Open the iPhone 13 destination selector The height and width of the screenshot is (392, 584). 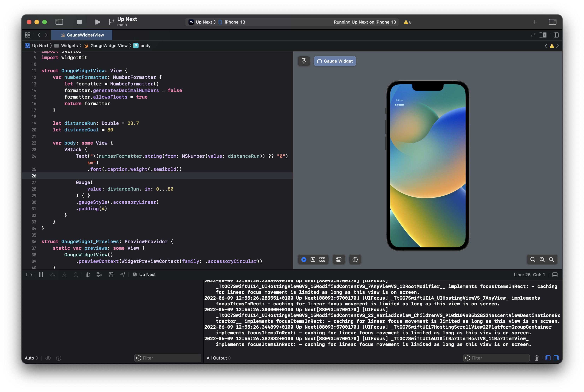tap(235, 22)
